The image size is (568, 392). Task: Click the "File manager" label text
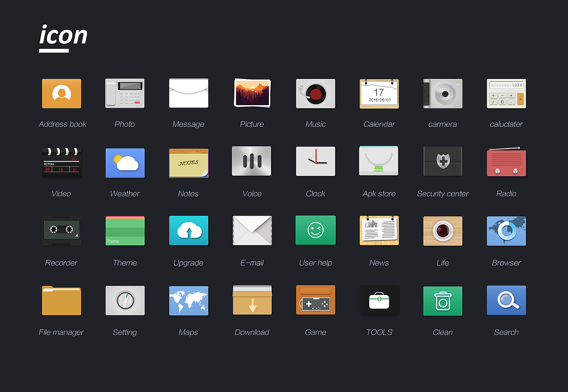click(61, 333)
